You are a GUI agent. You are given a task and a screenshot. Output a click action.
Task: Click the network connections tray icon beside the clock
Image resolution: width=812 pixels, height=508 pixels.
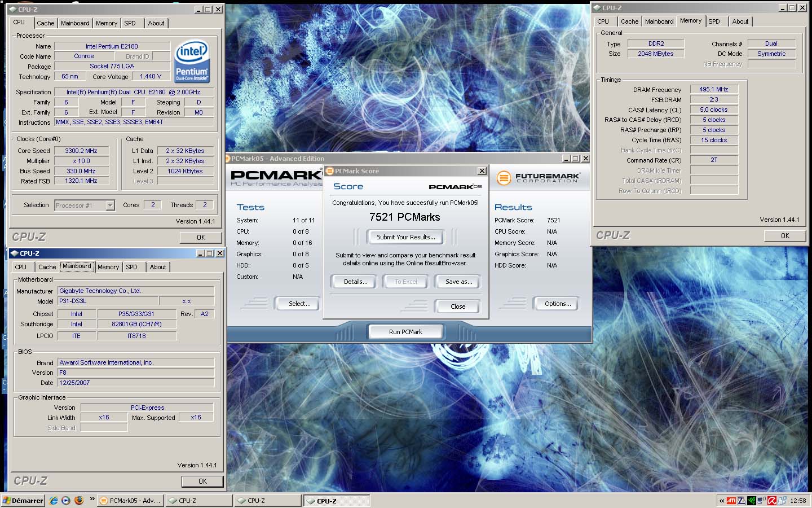click(x=782, y=501)
